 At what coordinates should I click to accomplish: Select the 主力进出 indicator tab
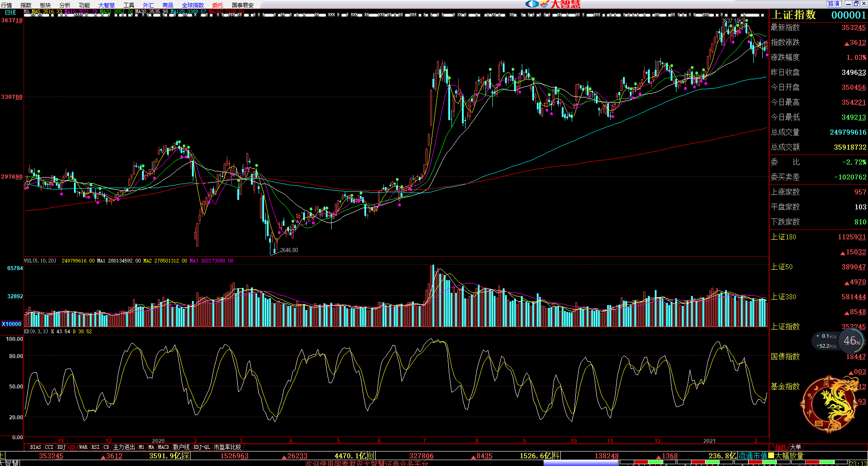(124, 447)
